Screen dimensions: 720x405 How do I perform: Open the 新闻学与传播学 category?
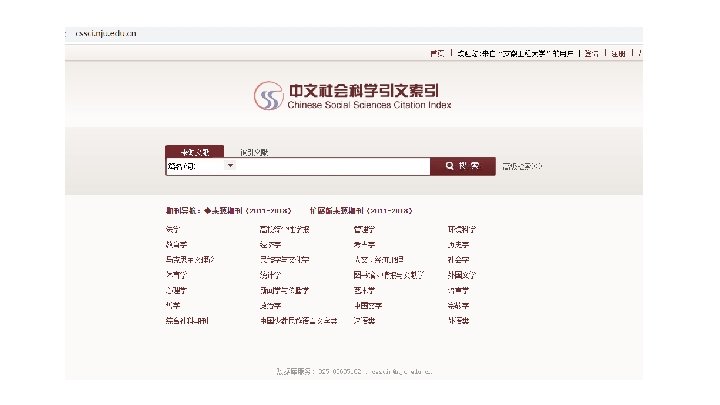coord(285,291)
